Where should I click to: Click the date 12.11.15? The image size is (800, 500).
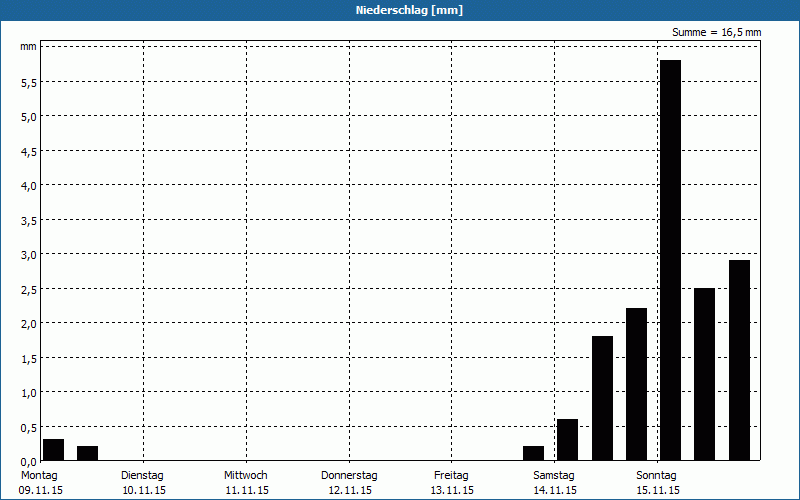coord(350,491)
